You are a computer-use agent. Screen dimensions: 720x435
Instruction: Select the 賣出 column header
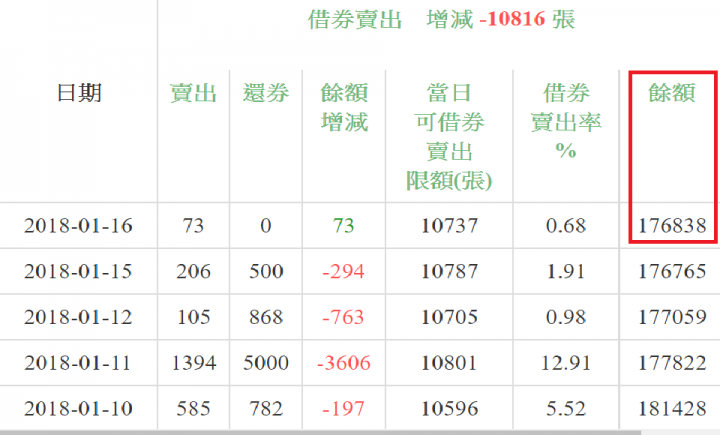(x=193, y=93)
